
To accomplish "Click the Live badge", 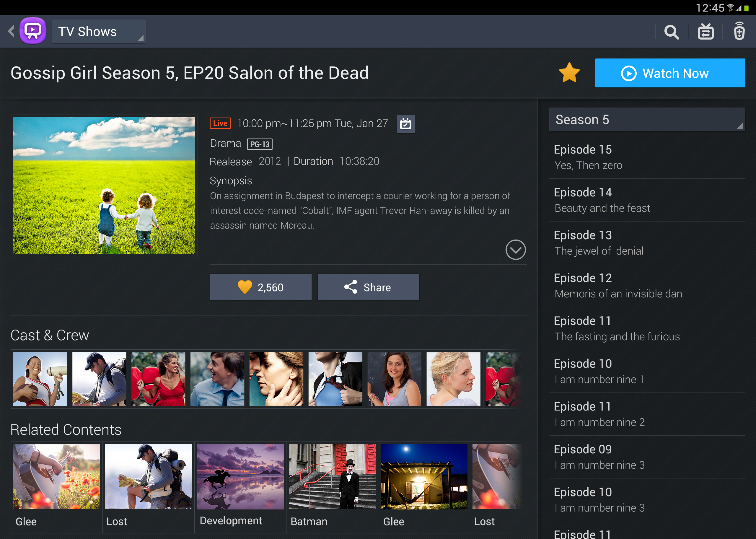I will click(x=220, y=123).
